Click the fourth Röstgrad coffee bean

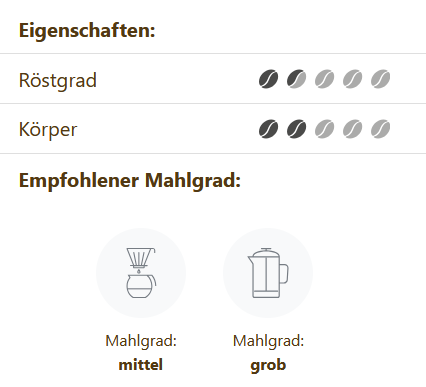point(352,79)
